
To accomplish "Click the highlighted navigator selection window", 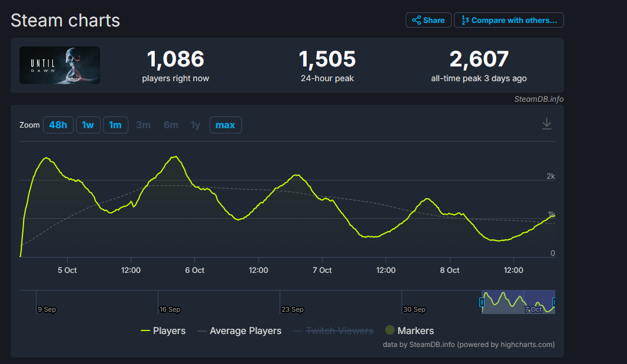I will tap(518, 302).
